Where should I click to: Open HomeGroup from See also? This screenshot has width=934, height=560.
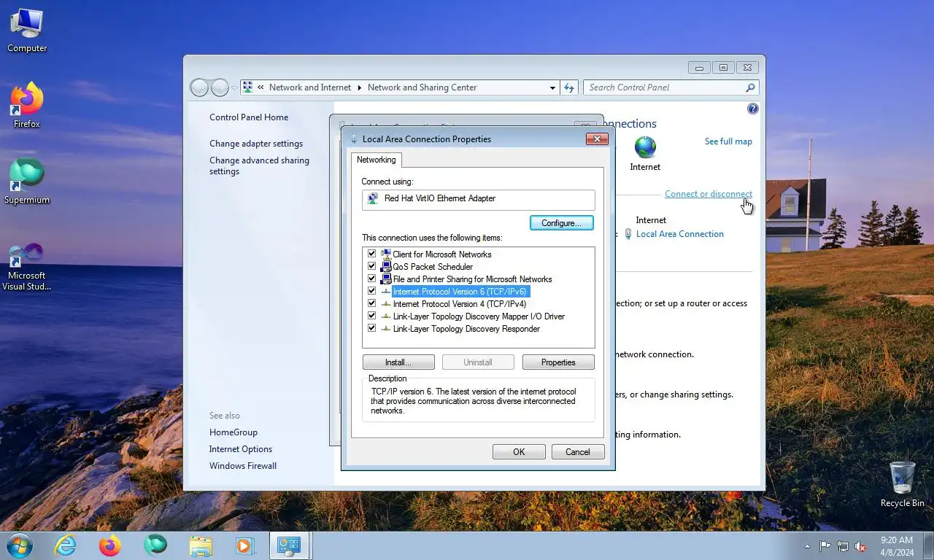point(233,432)
